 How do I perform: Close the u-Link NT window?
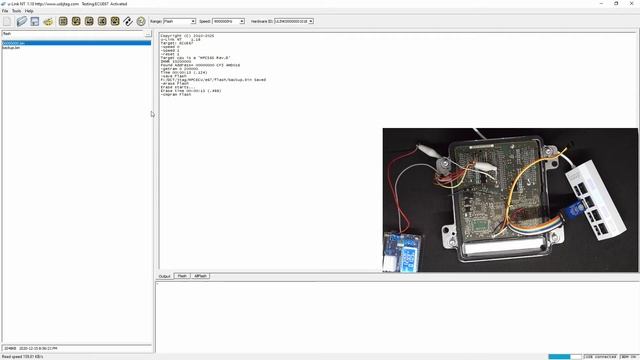pos(631,4)
